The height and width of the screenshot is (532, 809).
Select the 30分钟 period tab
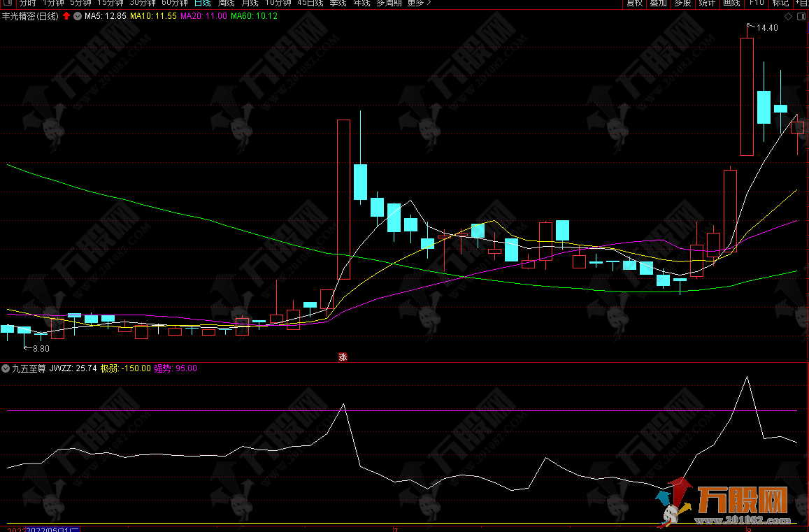[x=143, y=3]
